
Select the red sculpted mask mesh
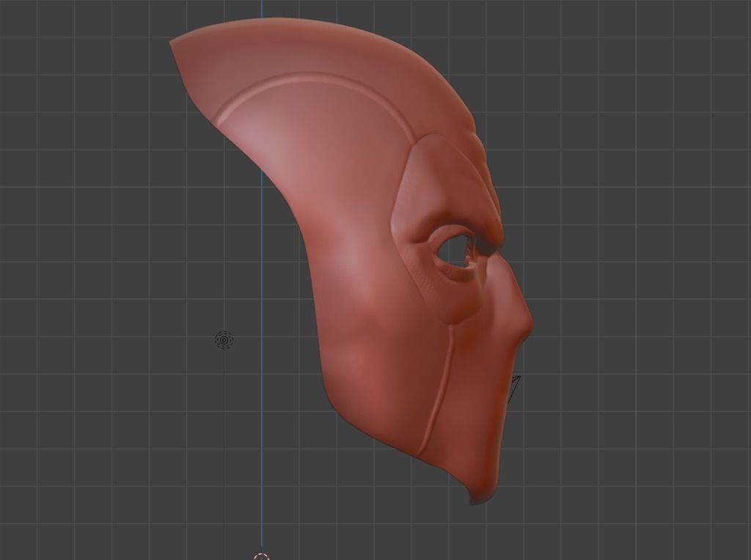click(351, 261)
